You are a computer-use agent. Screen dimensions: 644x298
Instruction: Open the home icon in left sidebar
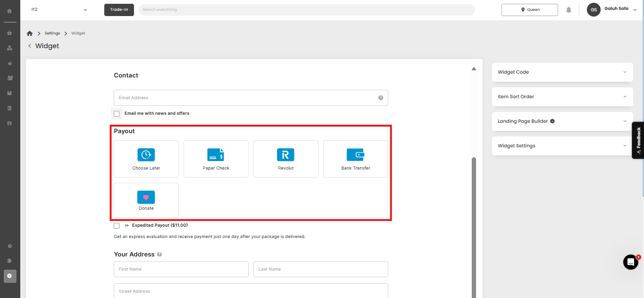9,10
